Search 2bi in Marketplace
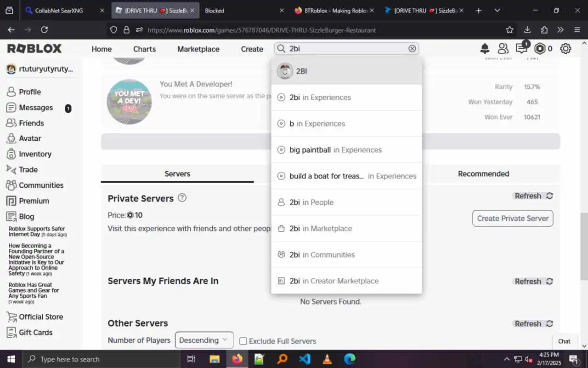Image resolution: width=588 pixels, height=368 pixels. (346, 229)
